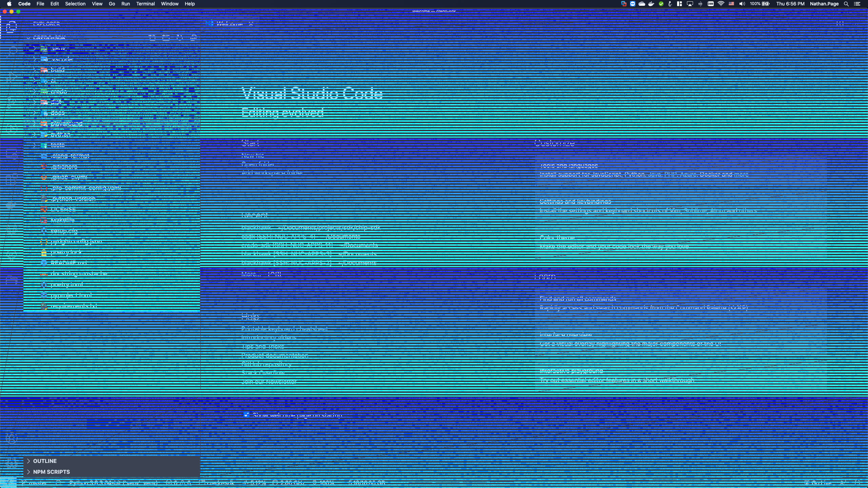Open TeamViewer menu bar icon
The image size is (868, 488).
click(x=633, y=4)
